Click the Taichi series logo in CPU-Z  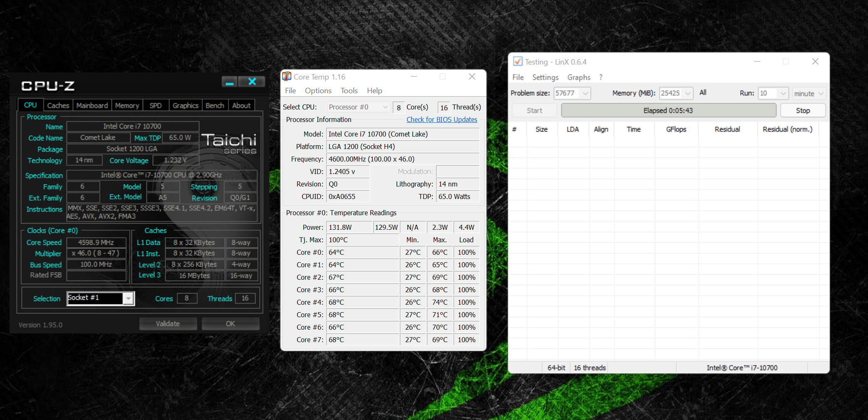(229, 144)
